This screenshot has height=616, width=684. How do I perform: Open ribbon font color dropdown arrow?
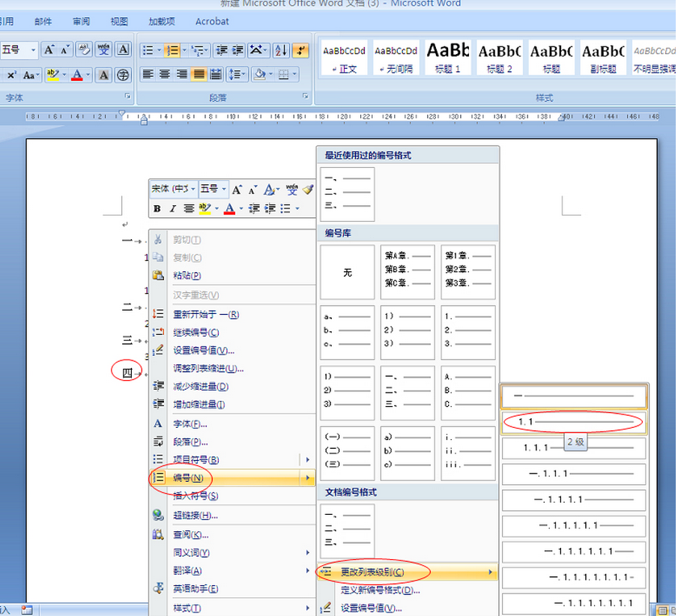pos(88,75)
